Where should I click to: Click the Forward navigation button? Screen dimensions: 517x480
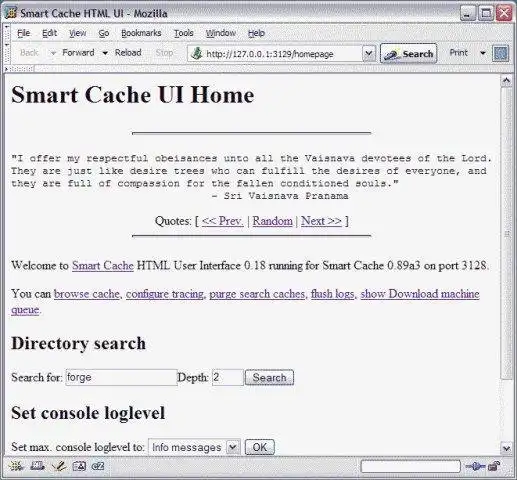78,53
